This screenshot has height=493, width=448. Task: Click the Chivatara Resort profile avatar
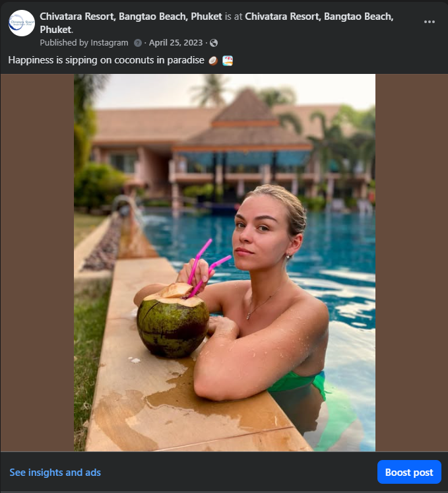(22, 23)
